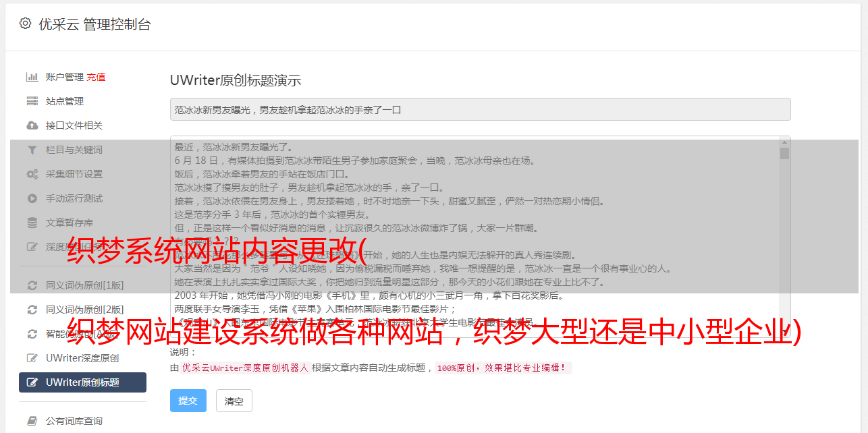This screenshot has height=433, width=868.
Task: Open 文章暂存库 database icon
Action: point(32,223)
